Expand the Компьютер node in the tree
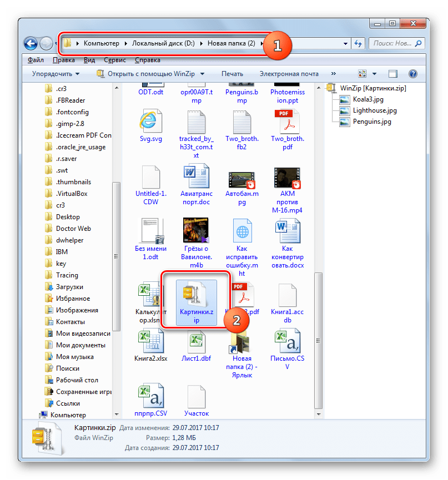This screenshot has height=480, width=448. 36,415
